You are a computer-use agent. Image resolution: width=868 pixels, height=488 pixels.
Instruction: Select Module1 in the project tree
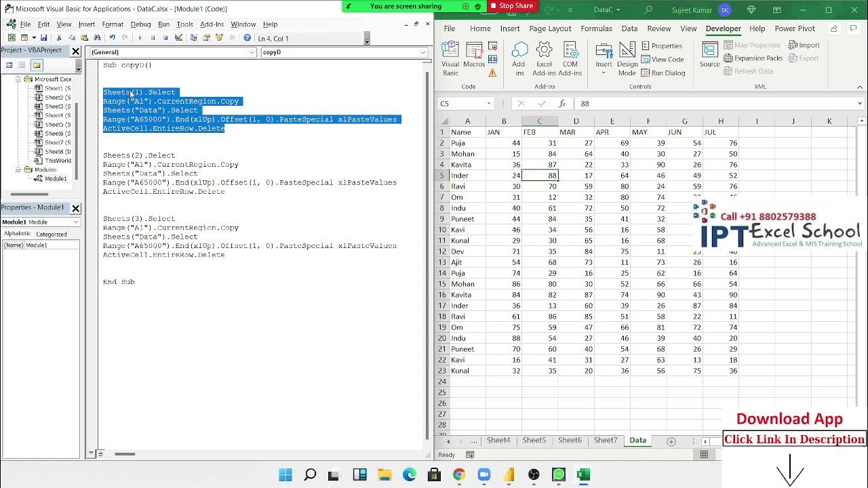click(56, 178)
